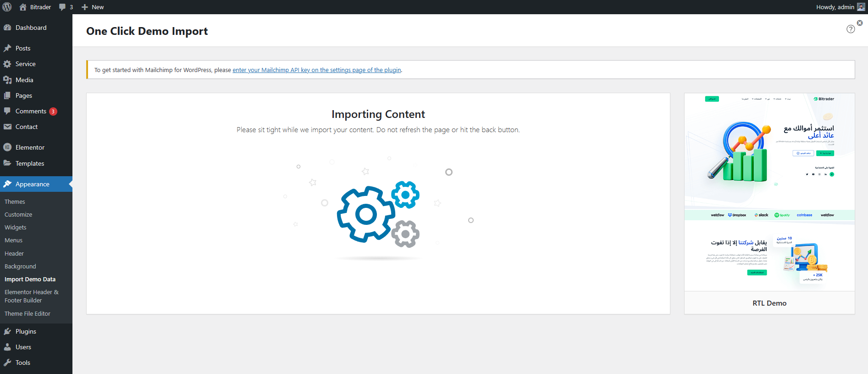Open the Bitrader site home icon
868x374 pixels.
pyautogui.click(x=23, y=7)
